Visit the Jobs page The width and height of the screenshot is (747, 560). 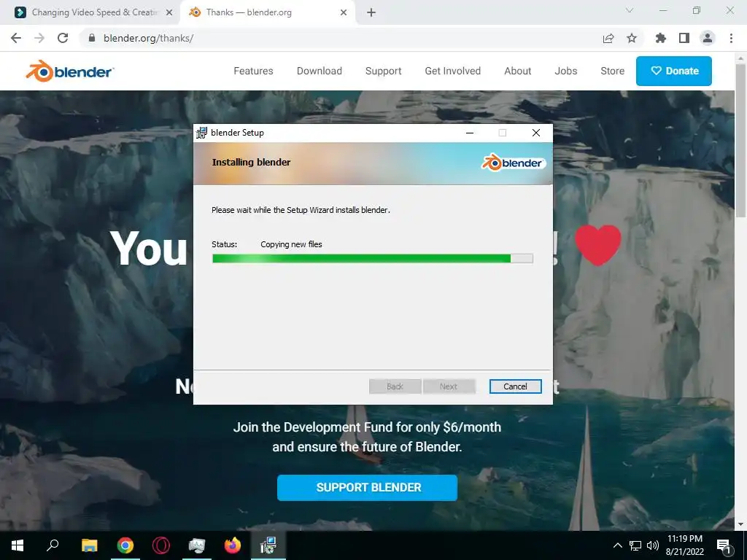coord(566,71)
